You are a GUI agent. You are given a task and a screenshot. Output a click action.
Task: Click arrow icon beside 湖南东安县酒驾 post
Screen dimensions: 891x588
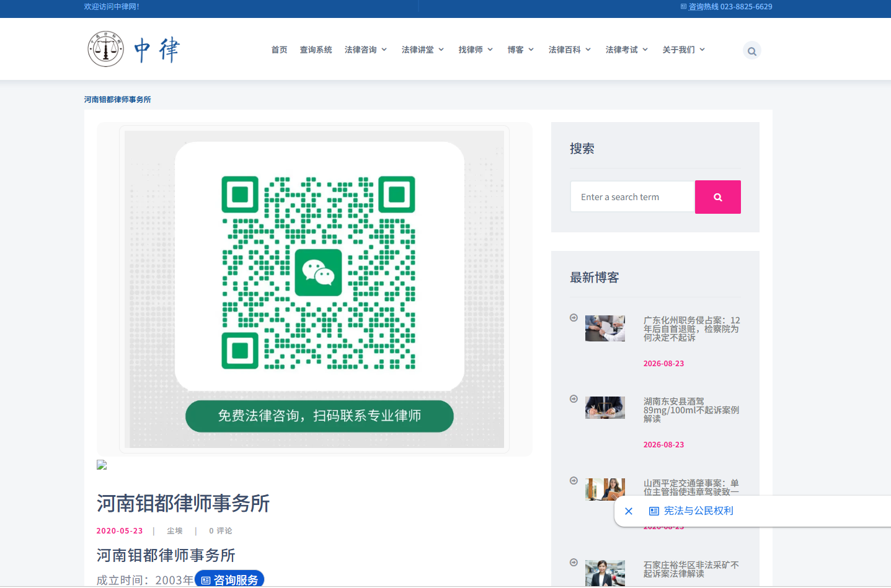[574, 399]
